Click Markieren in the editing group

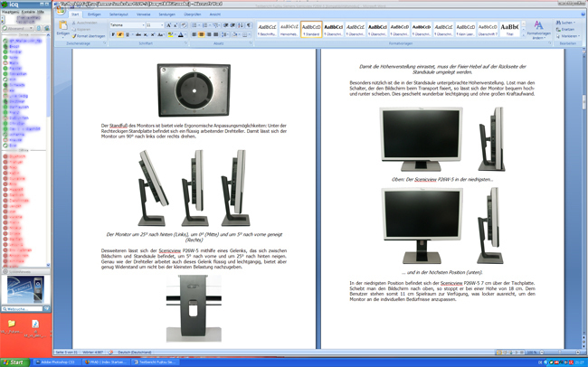tap(567, 36)
